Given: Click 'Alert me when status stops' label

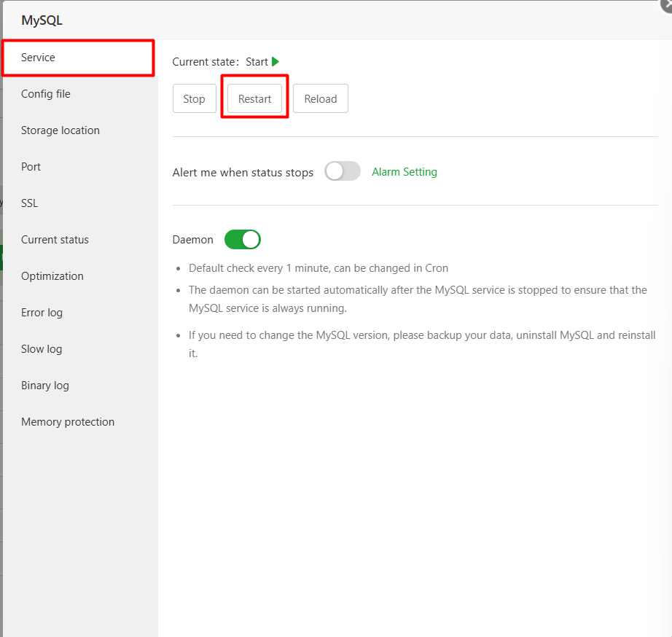Looking at the screenshot, I should [x=243, y=172].
